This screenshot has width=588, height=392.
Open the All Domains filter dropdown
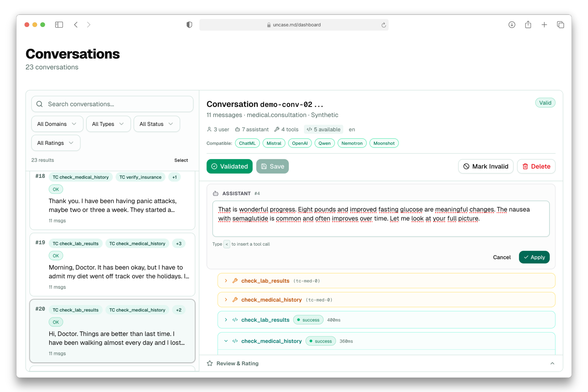click(57, 124)
